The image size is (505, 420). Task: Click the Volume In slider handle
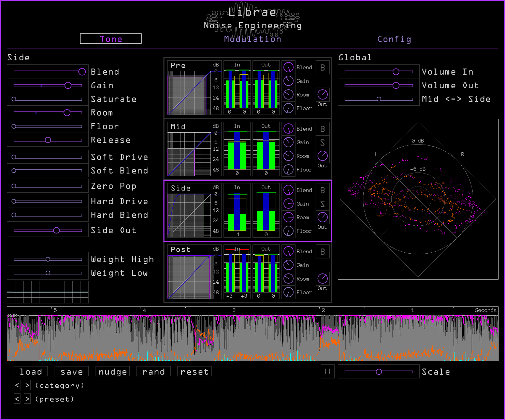[x=396, y=72]
